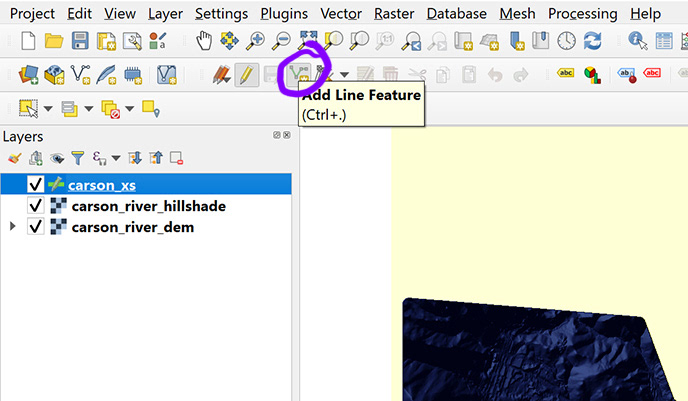Create a new Shapefile layer

(x=81, y=75)
